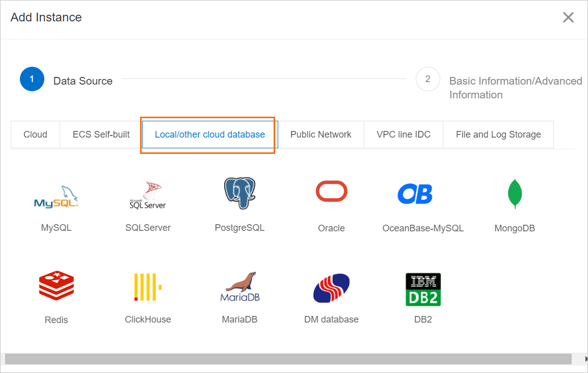Choose the SQLServer data source icon
Screen dimensions: 588x373
click(148, 195)
